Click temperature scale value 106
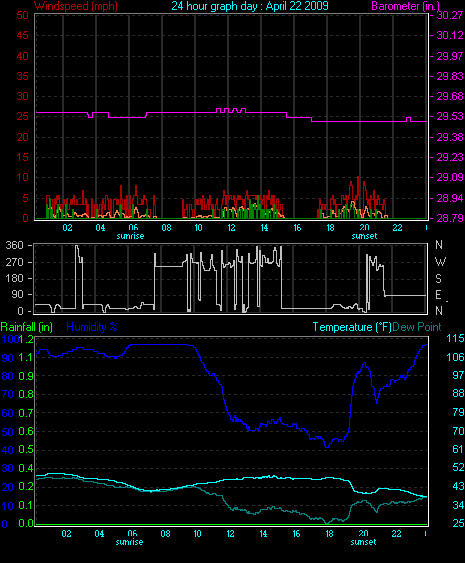The image size is (465, 563). (x=455, y=357)
